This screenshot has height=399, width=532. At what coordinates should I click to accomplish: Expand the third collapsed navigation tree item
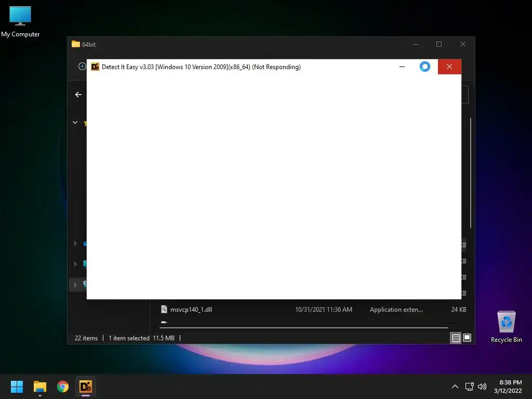(75, 285)
